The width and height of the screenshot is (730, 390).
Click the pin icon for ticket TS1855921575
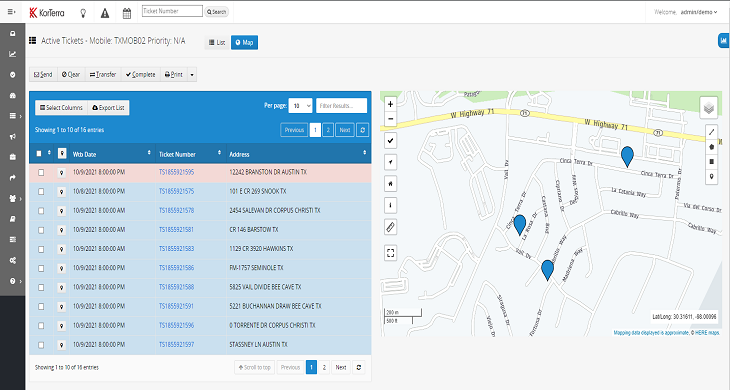point(61,192)
